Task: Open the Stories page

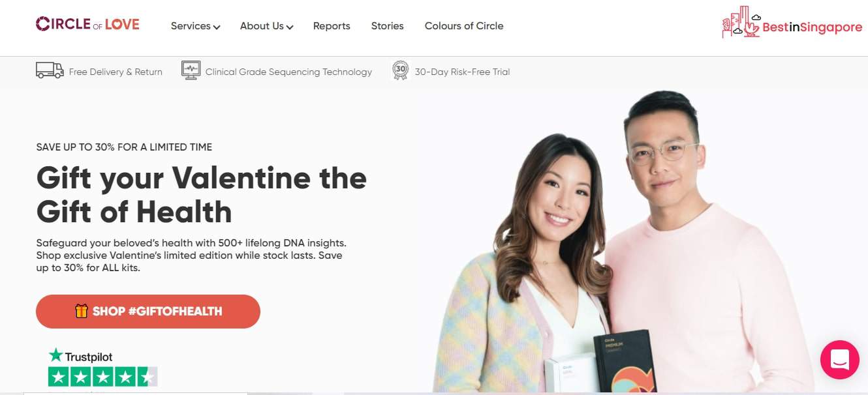Action: pyautogui.click(x=388, y=26)
